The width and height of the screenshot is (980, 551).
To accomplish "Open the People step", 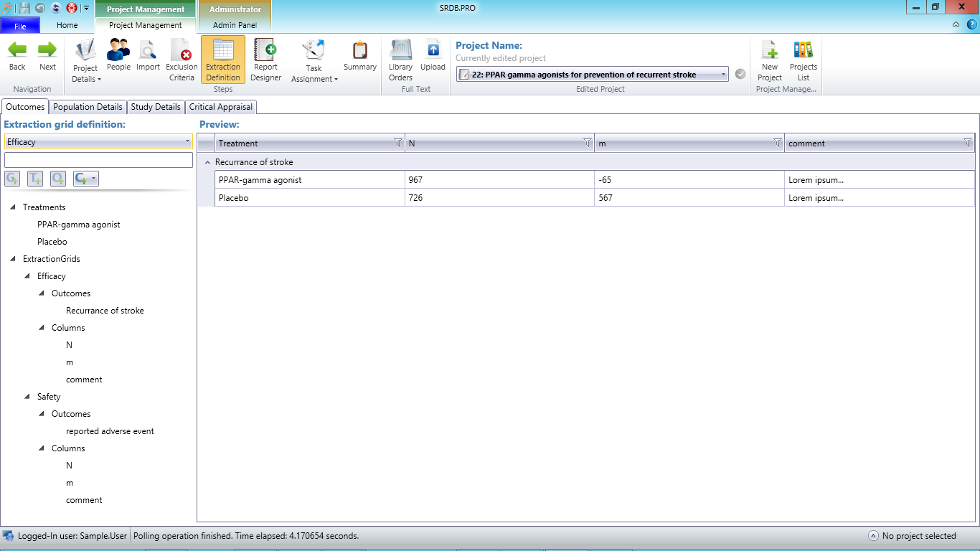I will (x=118, y=56).
